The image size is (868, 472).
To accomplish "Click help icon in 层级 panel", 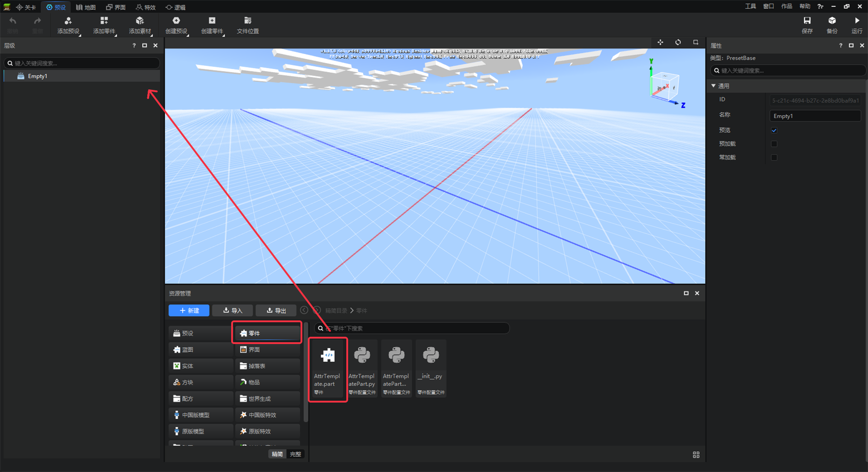I will 134,46.
